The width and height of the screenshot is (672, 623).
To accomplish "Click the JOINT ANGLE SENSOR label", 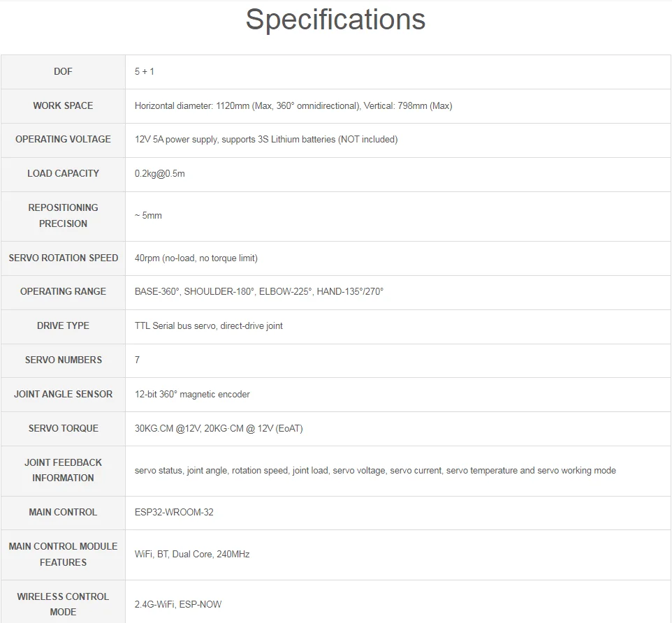I will (63, 394).
